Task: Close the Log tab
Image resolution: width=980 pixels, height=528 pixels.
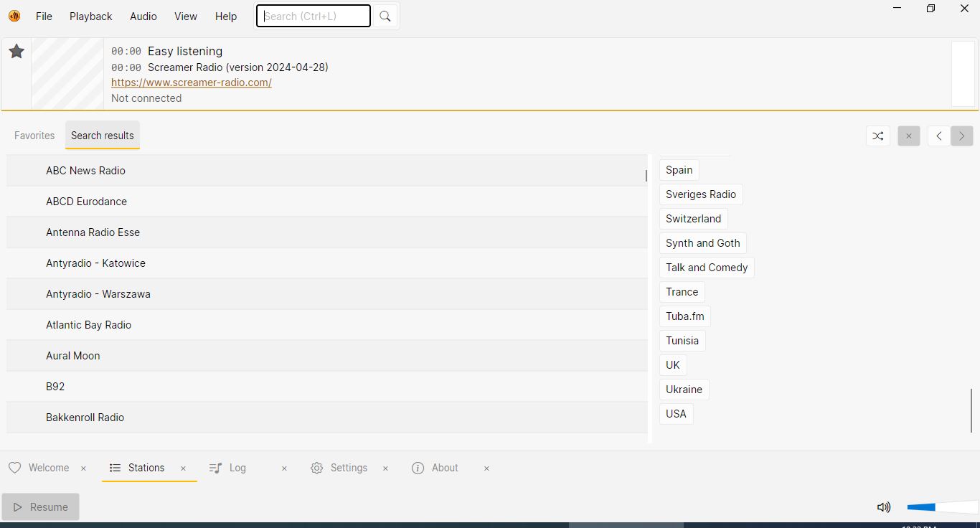Action: [284, 468]
